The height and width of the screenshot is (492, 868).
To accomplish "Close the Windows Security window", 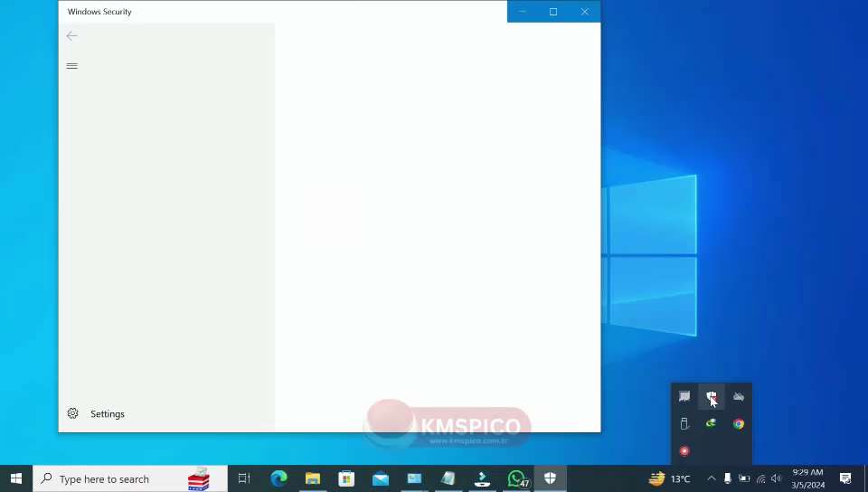I will 585,12.
